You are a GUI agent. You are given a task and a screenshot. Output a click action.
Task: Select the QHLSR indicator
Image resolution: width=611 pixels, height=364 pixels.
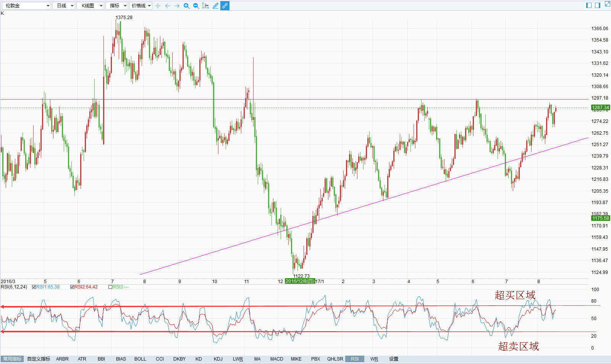(335, 359)
